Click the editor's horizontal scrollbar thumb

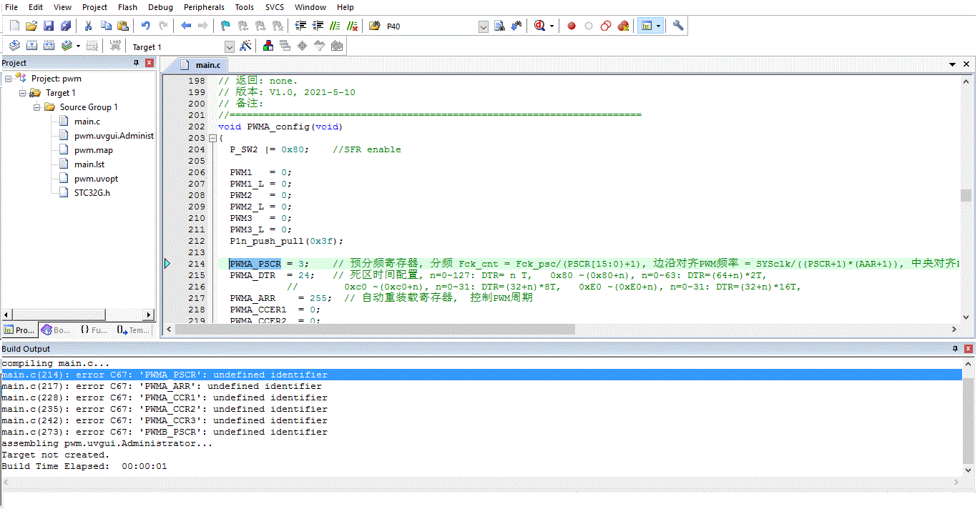[375, 330]
